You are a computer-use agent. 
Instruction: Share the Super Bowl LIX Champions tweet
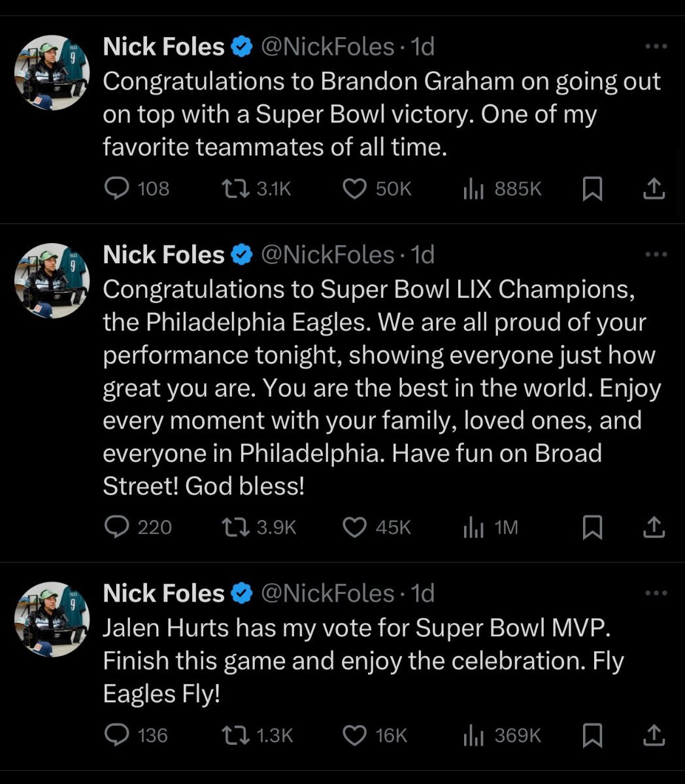(x=654, y=527)
